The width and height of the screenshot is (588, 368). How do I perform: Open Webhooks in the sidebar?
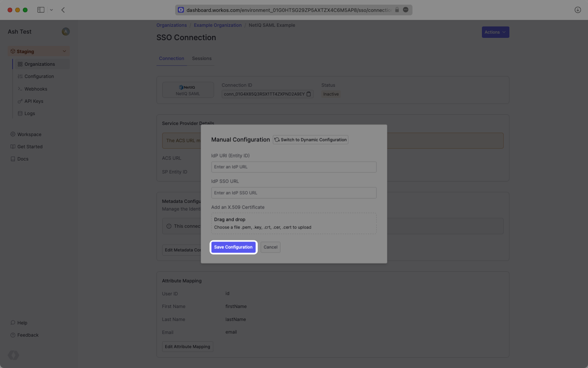(x=36, y=89)
